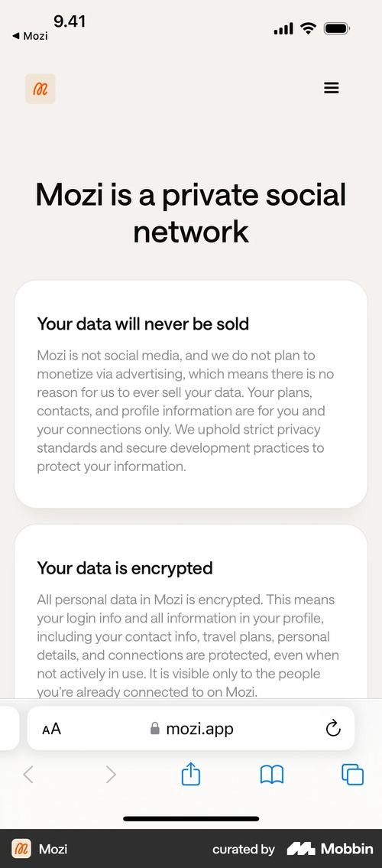Open Safari bookmarks
This screenshot has width=382, height=868.
click(x=271, y=775)
